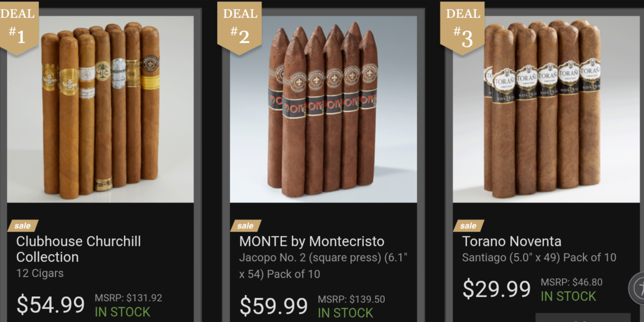
Task: Click the $29.99 price of Torano Noventa
Action: (x=496, y=289)
